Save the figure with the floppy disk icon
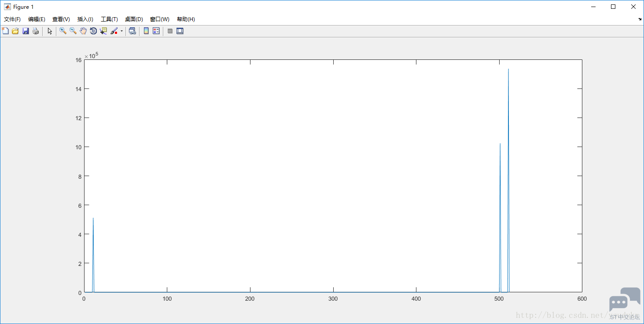 [x=26, y=31]
